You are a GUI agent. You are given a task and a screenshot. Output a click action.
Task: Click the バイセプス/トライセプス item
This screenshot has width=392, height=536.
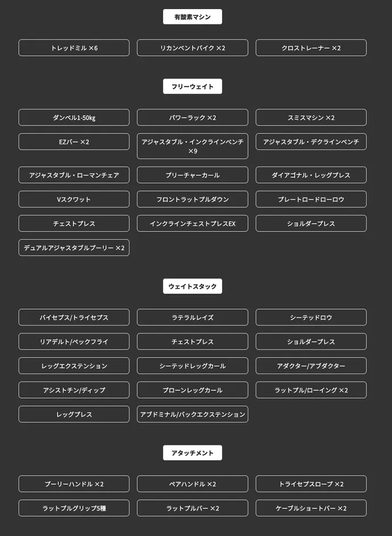click(x=73, y=317)
